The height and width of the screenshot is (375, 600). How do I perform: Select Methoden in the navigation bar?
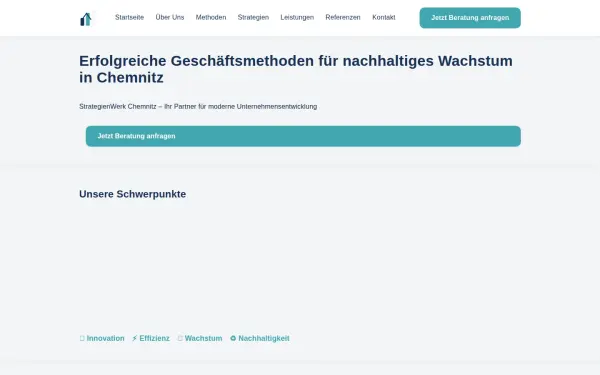(211, 18)
